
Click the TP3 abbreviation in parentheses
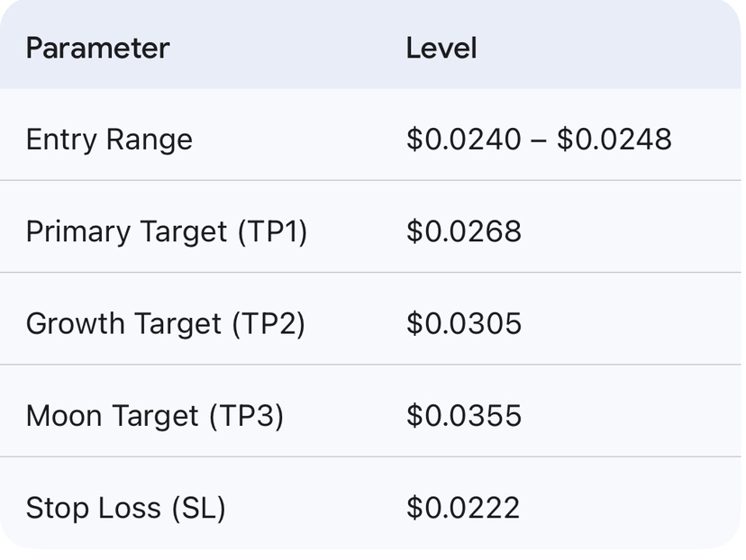click(247, 416)
